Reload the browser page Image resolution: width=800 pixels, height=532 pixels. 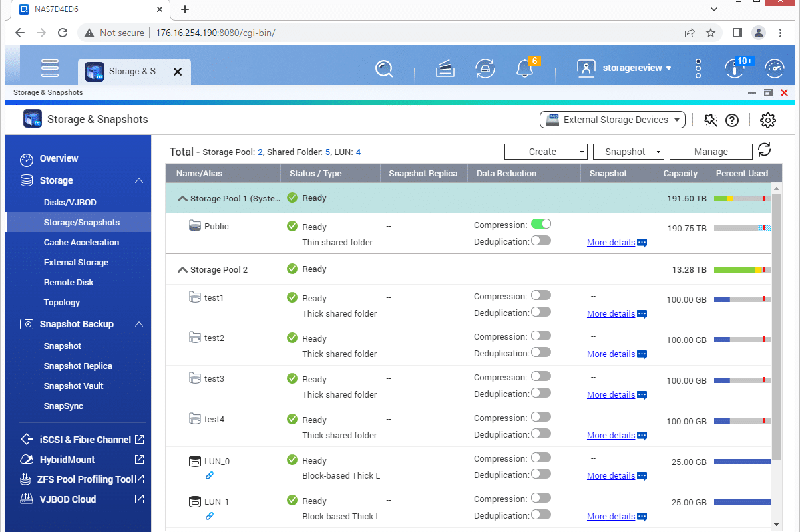tap(63, 33)
